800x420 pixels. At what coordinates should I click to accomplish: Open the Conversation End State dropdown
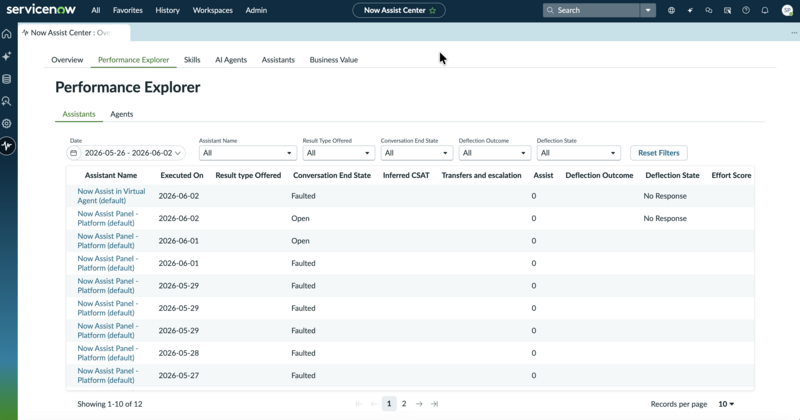(417, 153)
